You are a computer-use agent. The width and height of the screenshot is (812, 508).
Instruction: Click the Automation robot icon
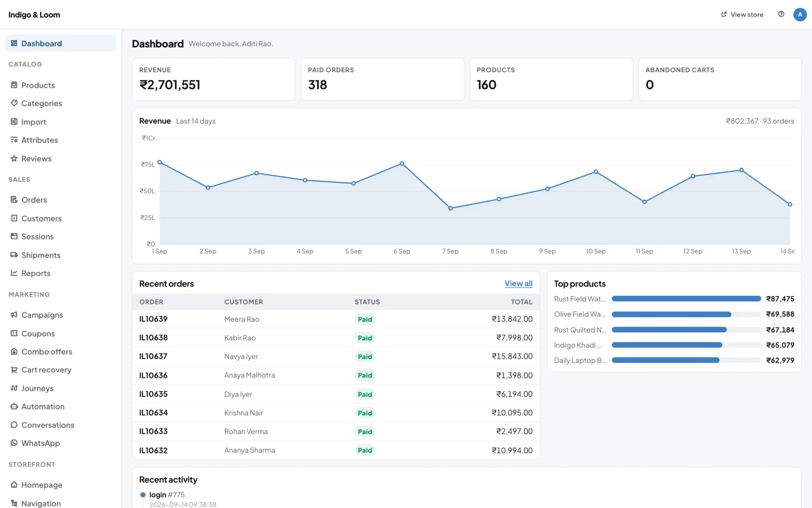[14, 406]
